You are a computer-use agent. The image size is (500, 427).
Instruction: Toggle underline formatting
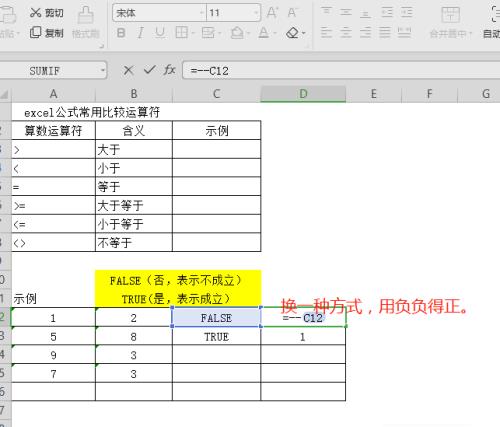click(160, 33)
